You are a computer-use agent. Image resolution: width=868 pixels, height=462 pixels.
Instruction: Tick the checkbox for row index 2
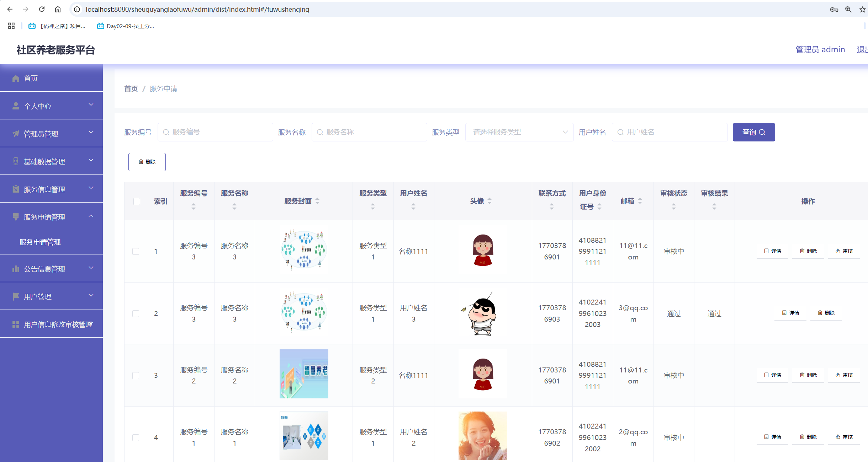click(x=136, y=313)
